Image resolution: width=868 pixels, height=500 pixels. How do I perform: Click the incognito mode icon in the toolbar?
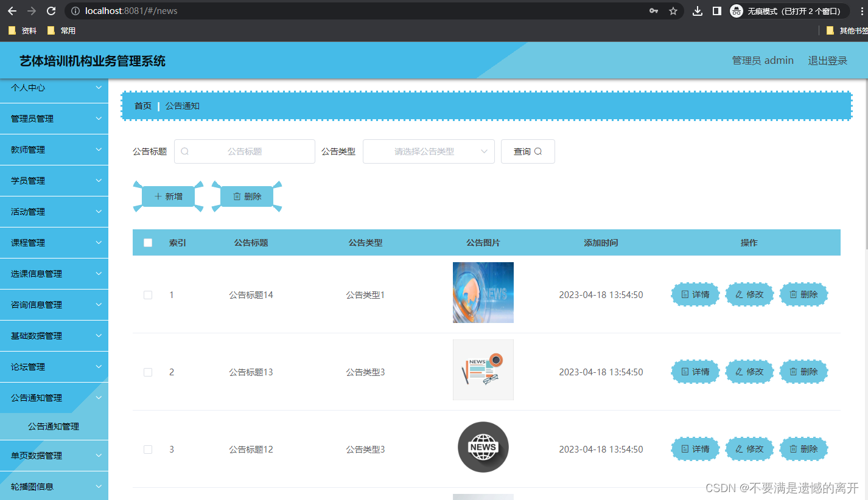click(x=736, y=10)
